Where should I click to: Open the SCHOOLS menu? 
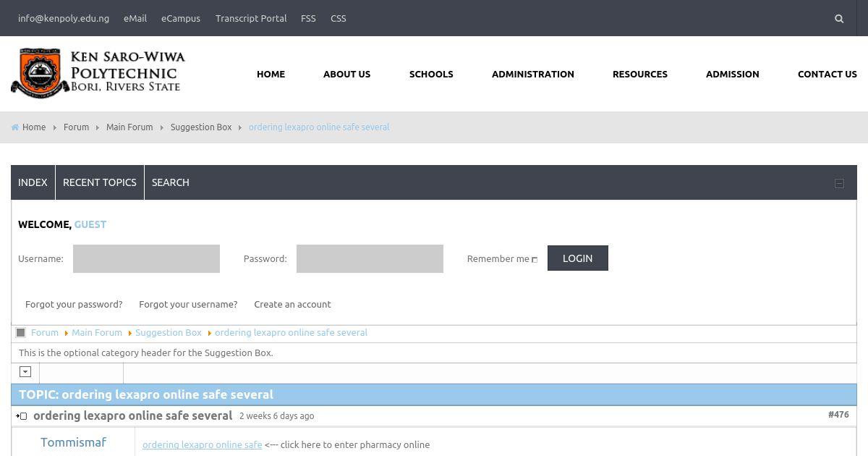point(431,74)
